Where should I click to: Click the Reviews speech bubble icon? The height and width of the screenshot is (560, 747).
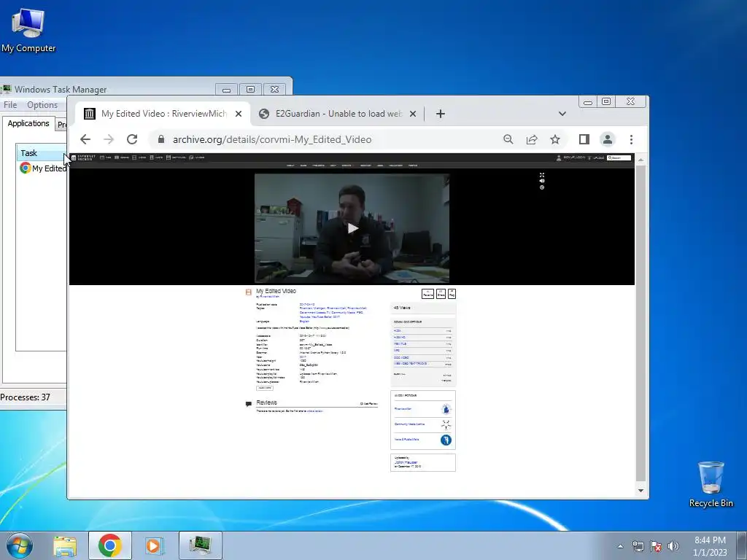pyautogui.click(x=248, y=404)
